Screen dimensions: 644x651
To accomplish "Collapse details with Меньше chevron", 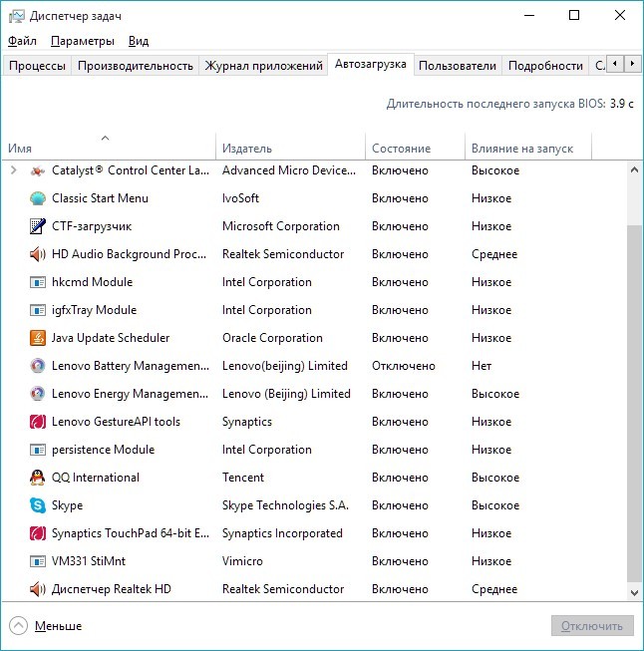I will (x=18, y=626).
